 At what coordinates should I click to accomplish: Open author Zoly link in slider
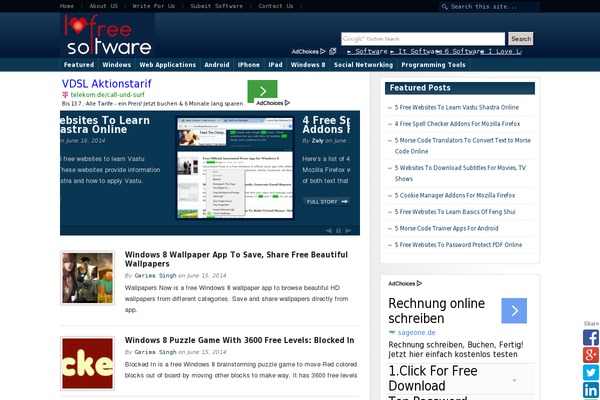[x=317, y=140]
